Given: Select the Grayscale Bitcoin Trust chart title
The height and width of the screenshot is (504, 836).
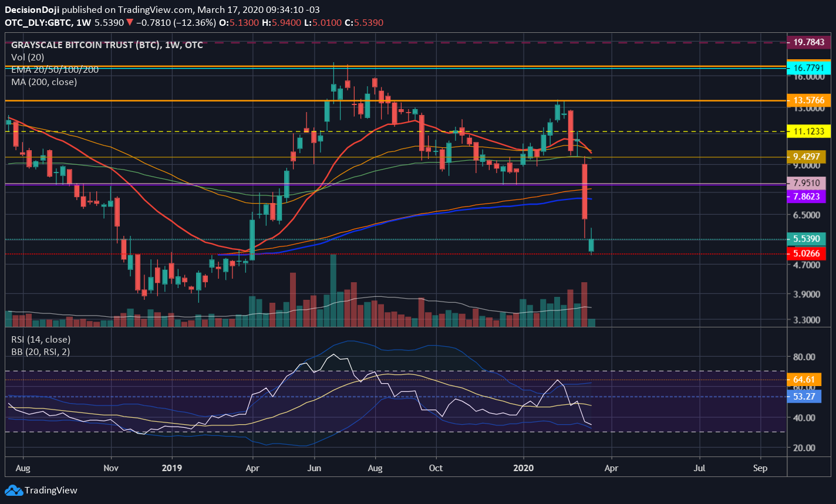Looking at the screenshot, I should click(107, 45).
